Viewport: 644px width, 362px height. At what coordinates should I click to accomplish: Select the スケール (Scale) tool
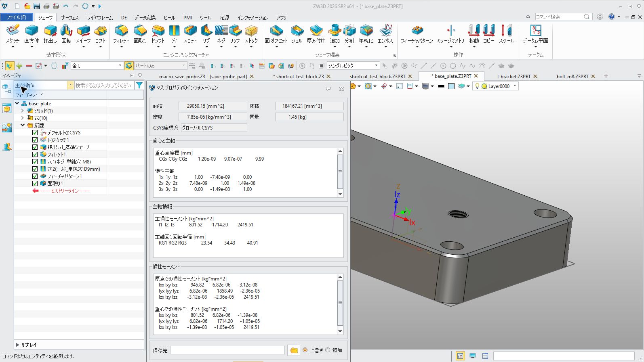[507, 34]
